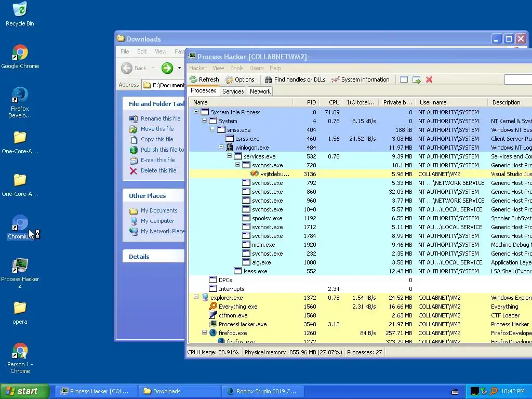Viewport: 532px width, 399px height.
Task: Open the Hacker menu
Action: (198, 68)
